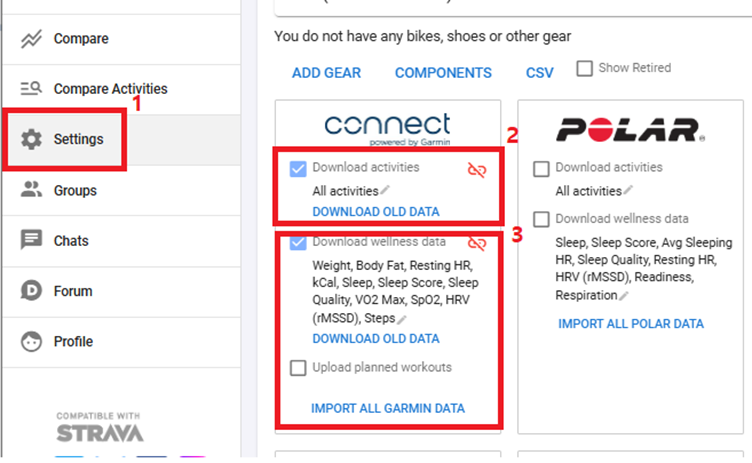
Task: Click the Chats message icon
Action: point(32,241)
